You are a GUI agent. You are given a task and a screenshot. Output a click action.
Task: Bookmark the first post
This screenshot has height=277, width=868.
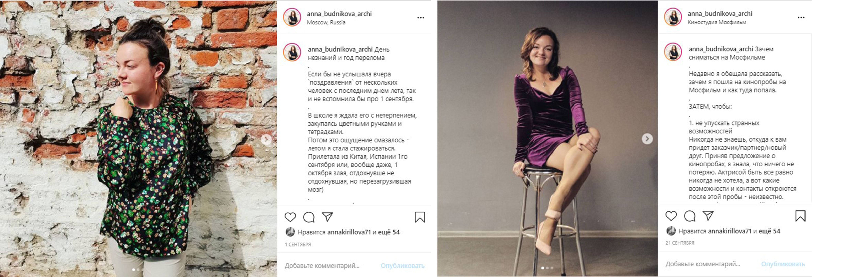click(x=420, y=217)
